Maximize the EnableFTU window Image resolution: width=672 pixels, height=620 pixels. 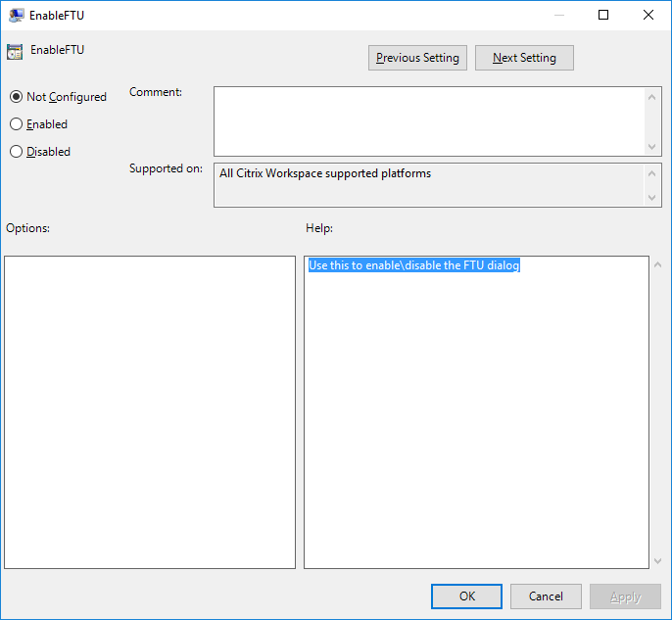point(603,15)
